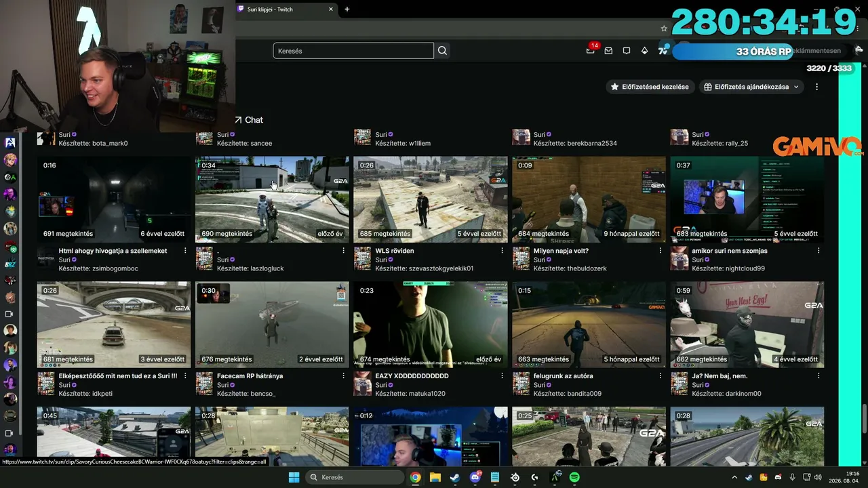Click creator name 'zsimbogomboc'
Viewport: 868px width, 488px height.
click(x=115, y=268)
